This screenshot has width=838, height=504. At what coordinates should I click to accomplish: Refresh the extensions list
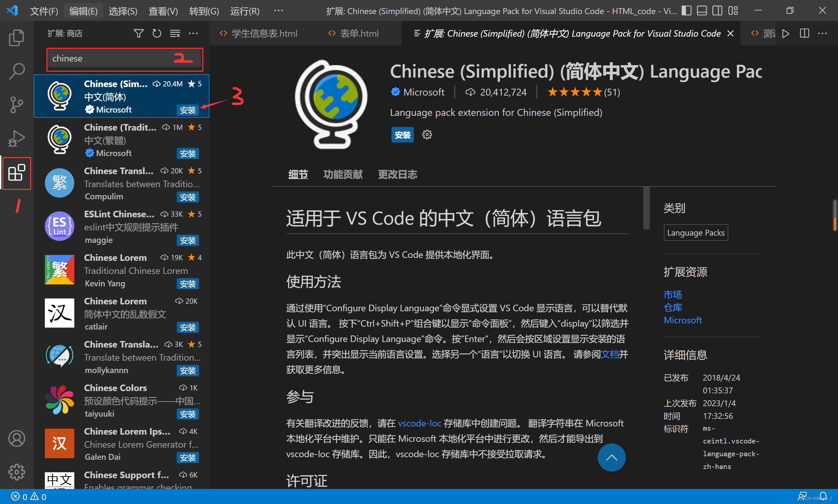pos(156,33)
